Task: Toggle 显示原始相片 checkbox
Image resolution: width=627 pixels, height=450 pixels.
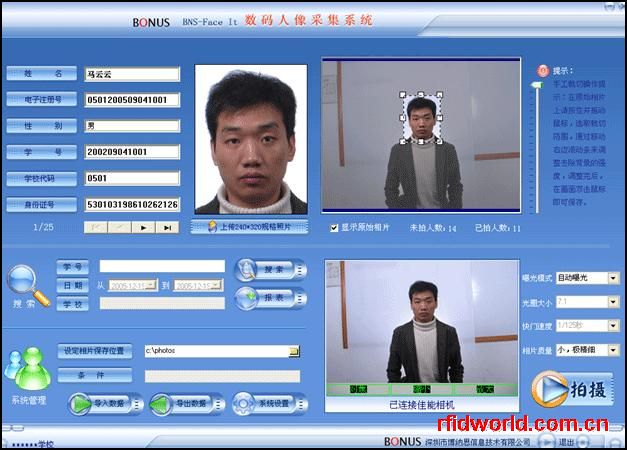Action: (334, 228)
